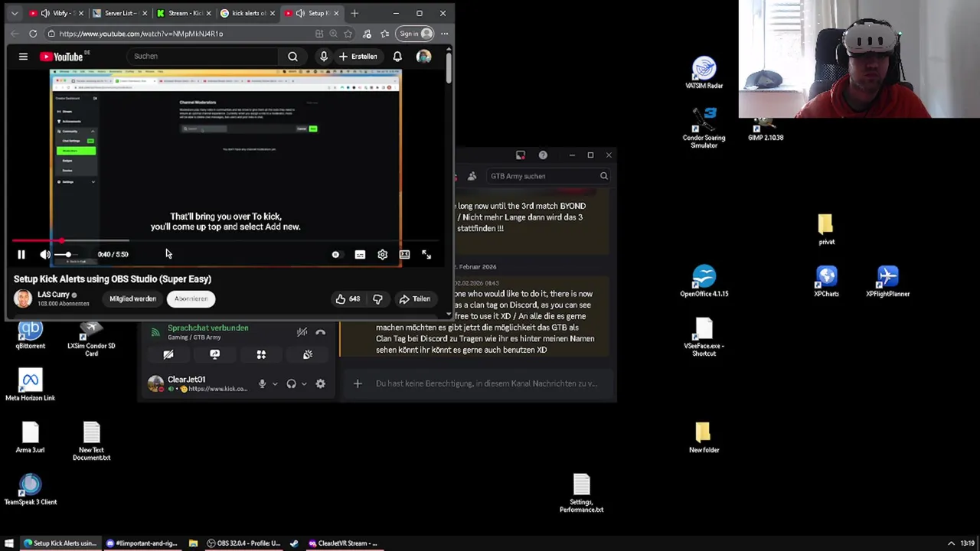Mute the Discord microphone
The height and width of the screenshot is (551, 980).
pyautogui.click(x=262, y=383)
